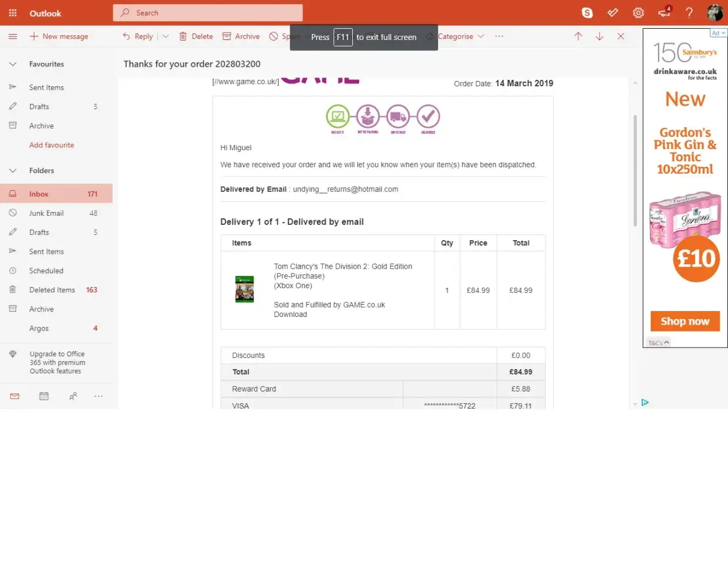Open the Reply options dropdown arrow

pyautogui.click(x=166, y=36)
